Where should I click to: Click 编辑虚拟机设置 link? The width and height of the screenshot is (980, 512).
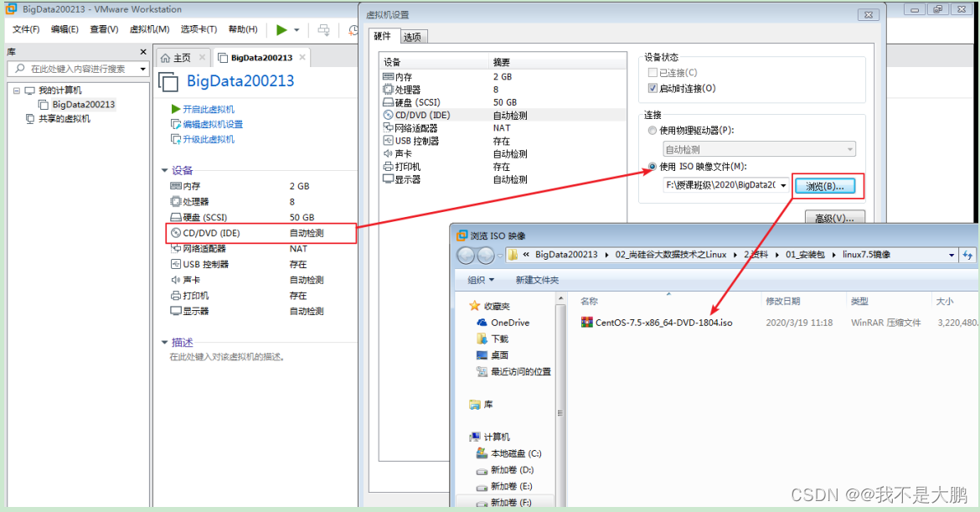click(x=213, y=124)
